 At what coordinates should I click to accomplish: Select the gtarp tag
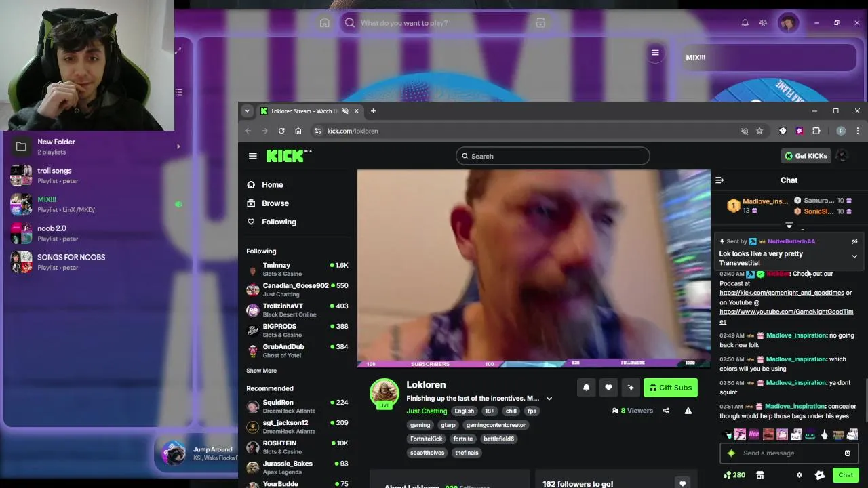(448, 425)
